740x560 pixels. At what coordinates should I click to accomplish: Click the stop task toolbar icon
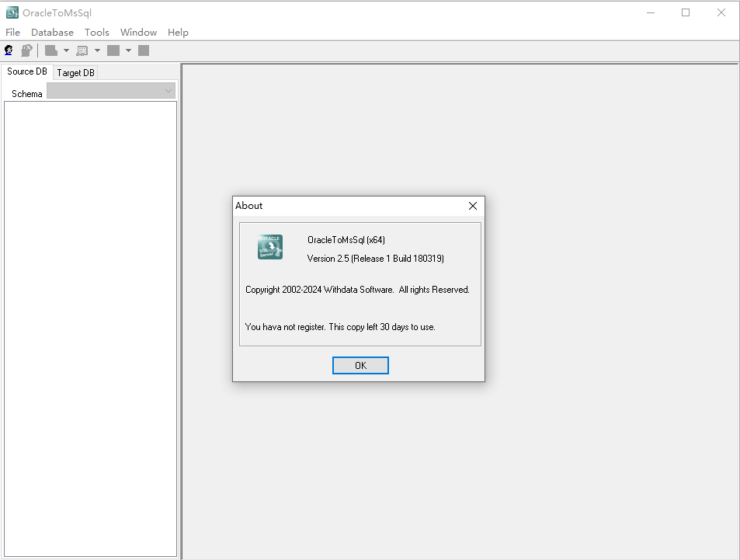tap(143, 50)
